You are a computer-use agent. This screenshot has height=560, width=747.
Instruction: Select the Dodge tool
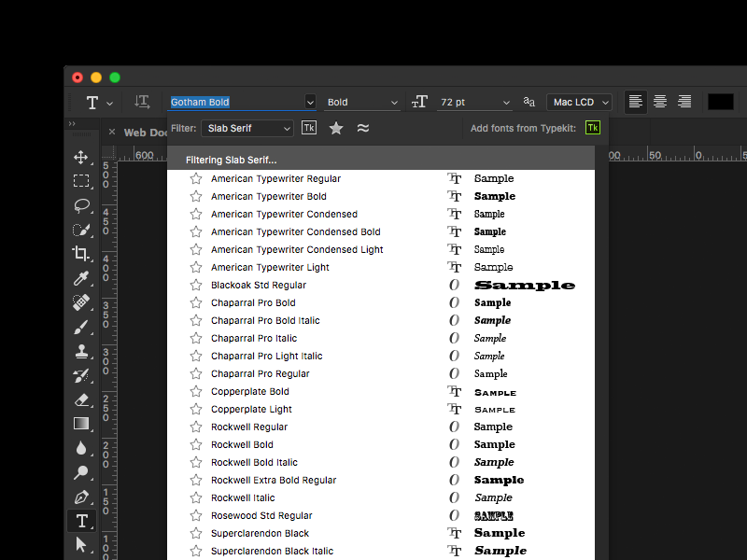pos(81,472)
